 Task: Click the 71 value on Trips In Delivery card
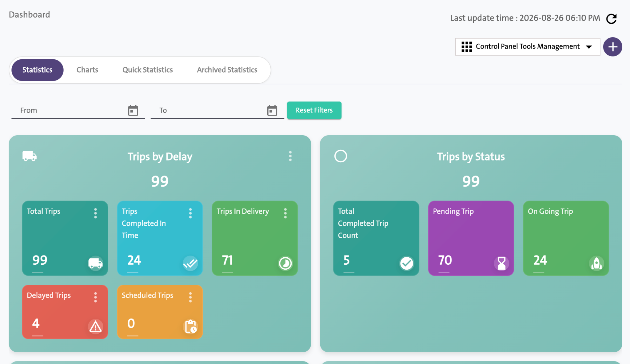228,260
